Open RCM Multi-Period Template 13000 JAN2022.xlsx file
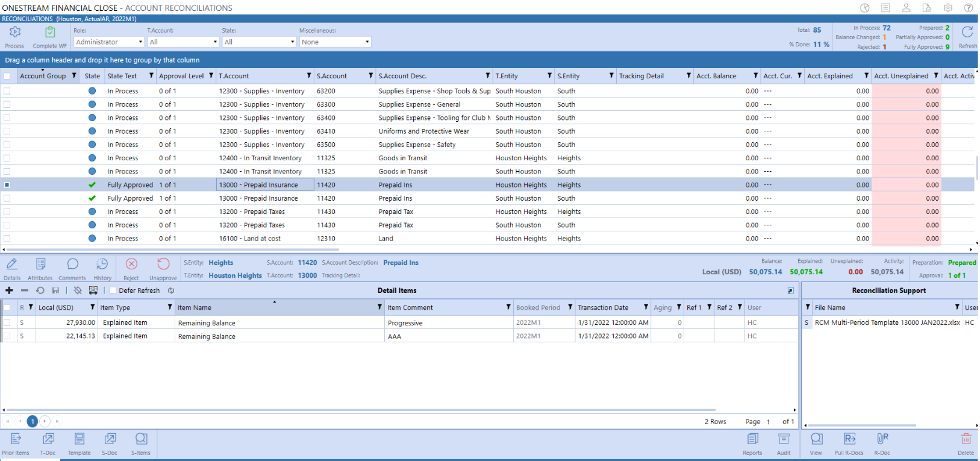Screen dimensions: 980x461 coord(887,322)
